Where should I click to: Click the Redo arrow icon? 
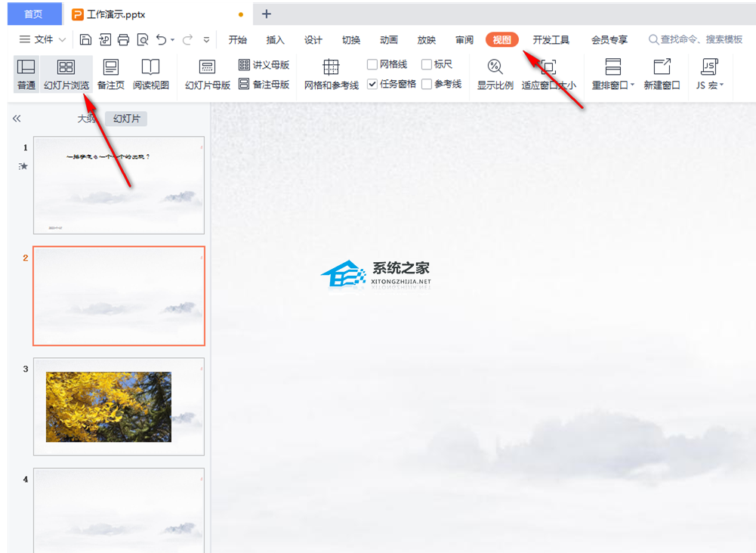[x=187, y=39]
